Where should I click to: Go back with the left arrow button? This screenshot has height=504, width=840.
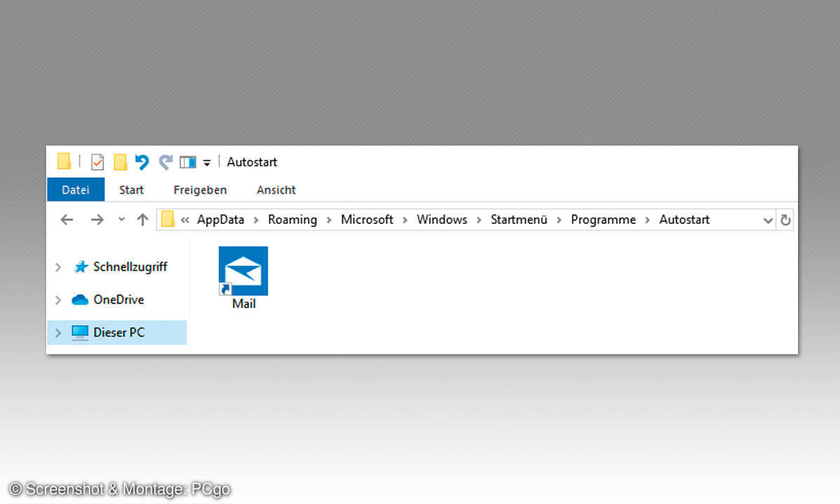66,220
